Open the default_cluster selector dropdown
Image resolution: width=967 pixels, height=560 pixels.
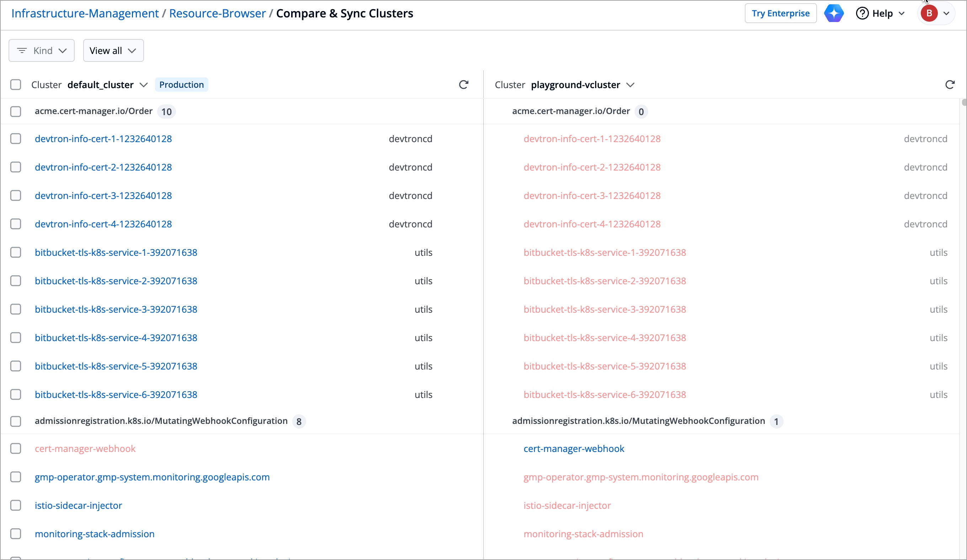tap(144, 85)
